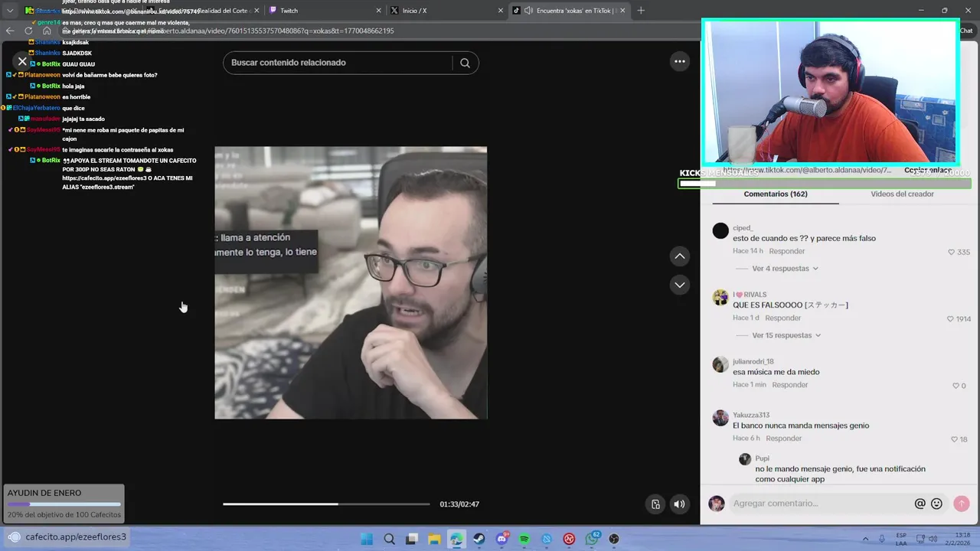
Task: Open the emoji picker in comment box
Action: tap(936, 504)
